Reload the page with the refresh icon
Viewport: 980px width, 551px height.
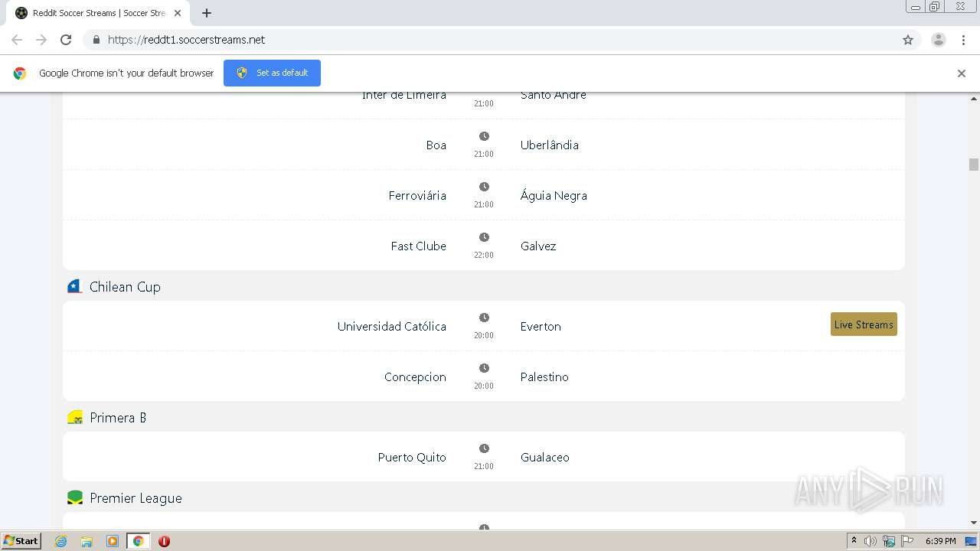pyautogui.click(x=66, y=40)
